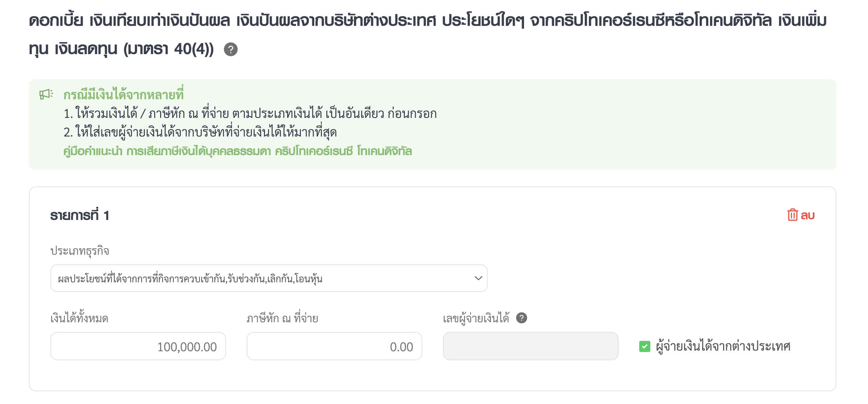
Task: Click help icon beside มาตรา 40(4) heading
Action: [x=230, y=49]
